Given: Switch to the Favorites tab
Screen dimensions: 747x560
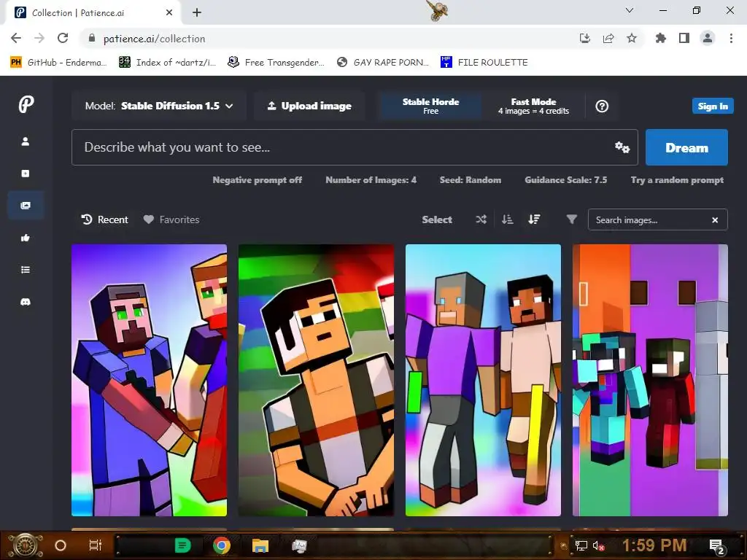Looking at the screenshot, I should click(171, 219).
